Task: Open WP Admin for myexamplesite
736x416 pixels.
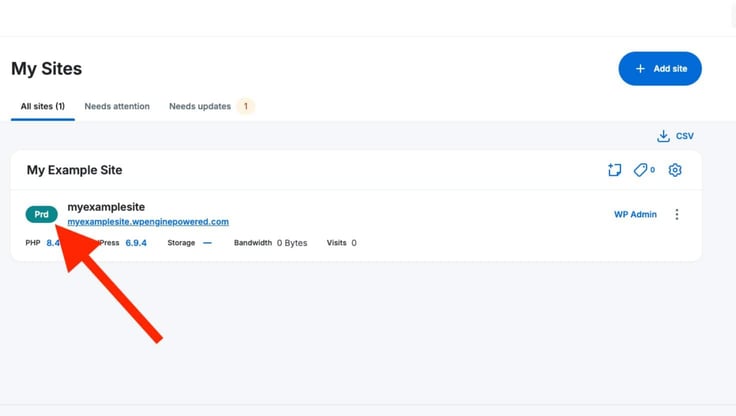Action: (x=635, y=215)
